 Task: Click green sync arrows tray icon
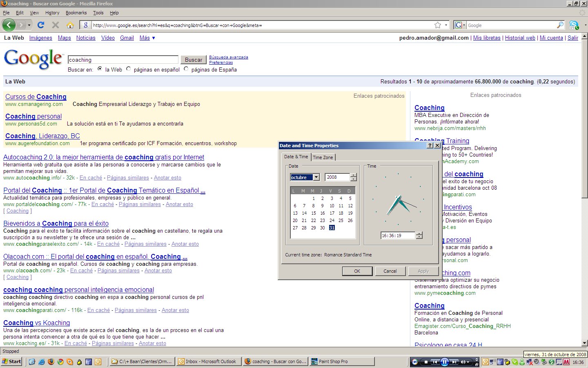click(552, 362)
